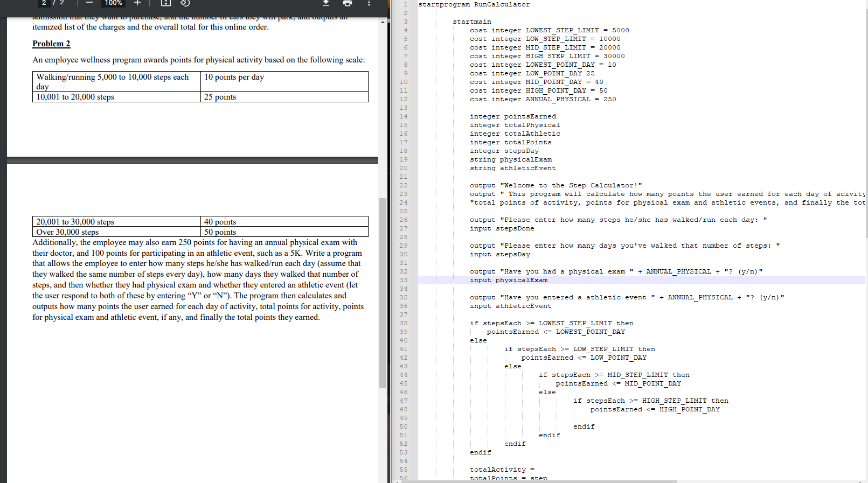Click the 100% zoom level field

click(113, 3)
